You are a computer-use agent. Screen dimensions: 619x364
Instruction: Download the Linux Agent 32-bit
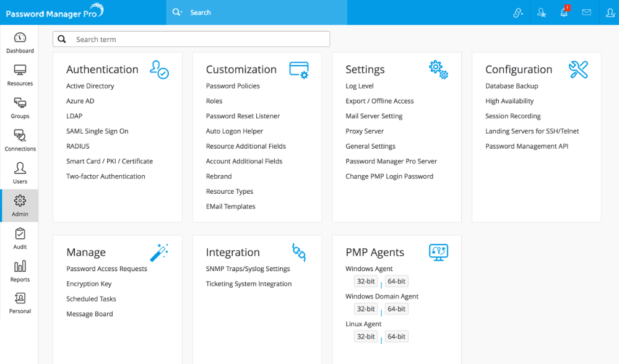point(366,337)
